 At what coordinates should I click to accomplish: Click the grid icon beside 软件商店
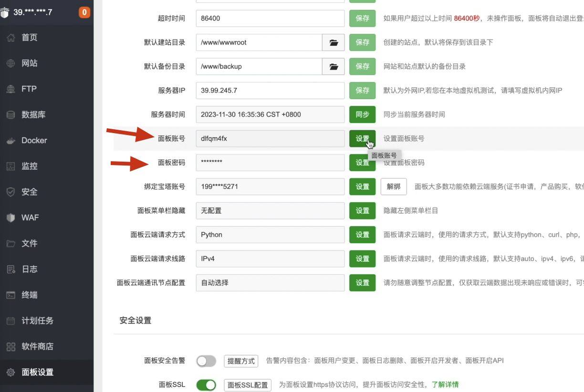10,346
